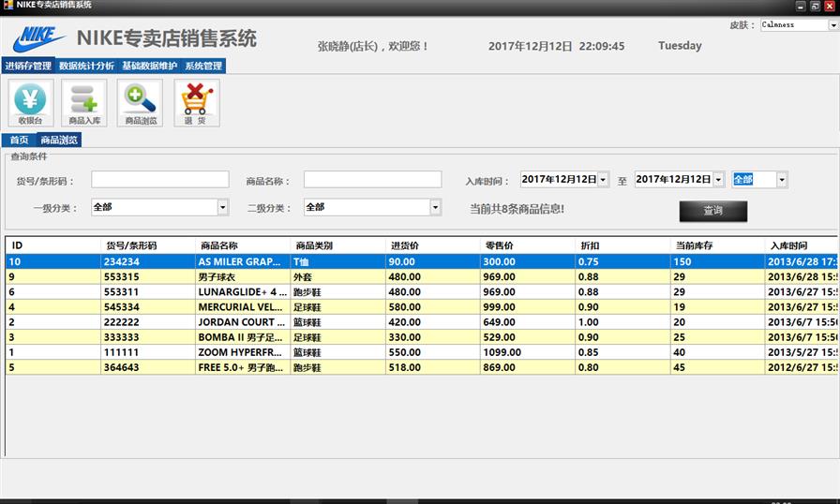Click the stock cell 150
Viewport: 840px width, 504px height.
[x=717, y=261]
